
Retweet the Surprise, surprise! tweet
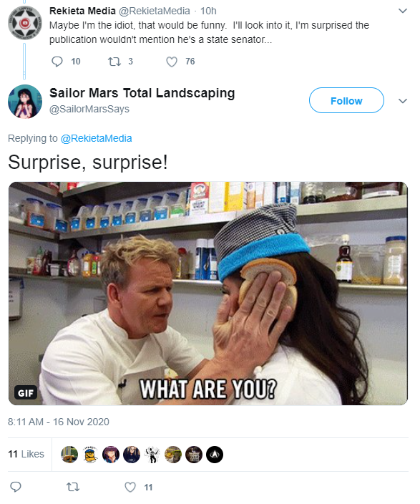[x=73, y=487]
